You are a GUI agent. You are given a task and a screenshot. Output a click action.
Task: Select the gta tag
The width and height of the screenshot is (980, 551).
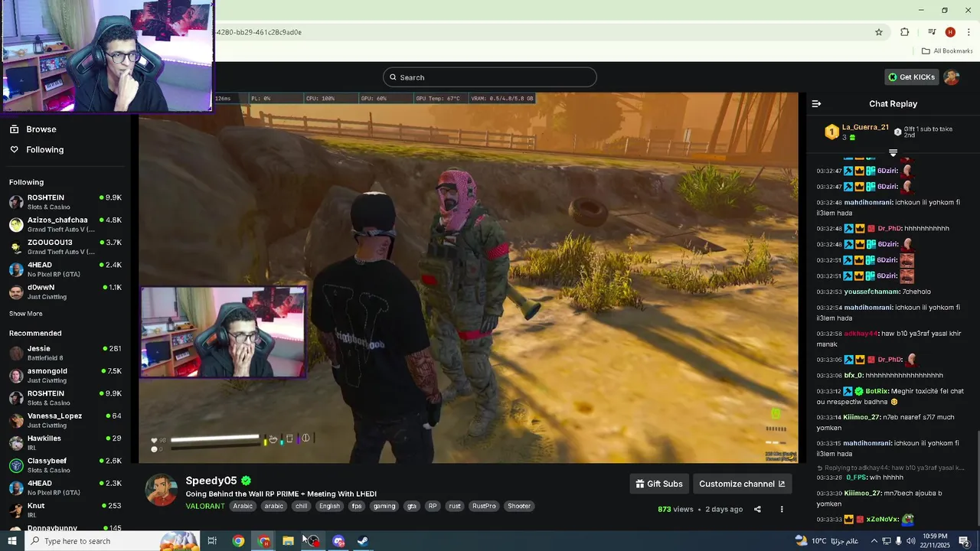412,506
